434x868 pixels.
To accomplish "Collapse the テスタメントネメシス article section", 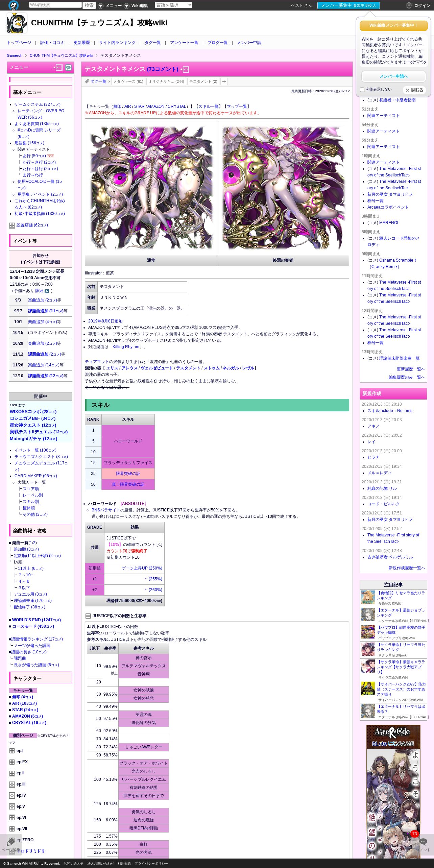I will click(x=186, y=70).
